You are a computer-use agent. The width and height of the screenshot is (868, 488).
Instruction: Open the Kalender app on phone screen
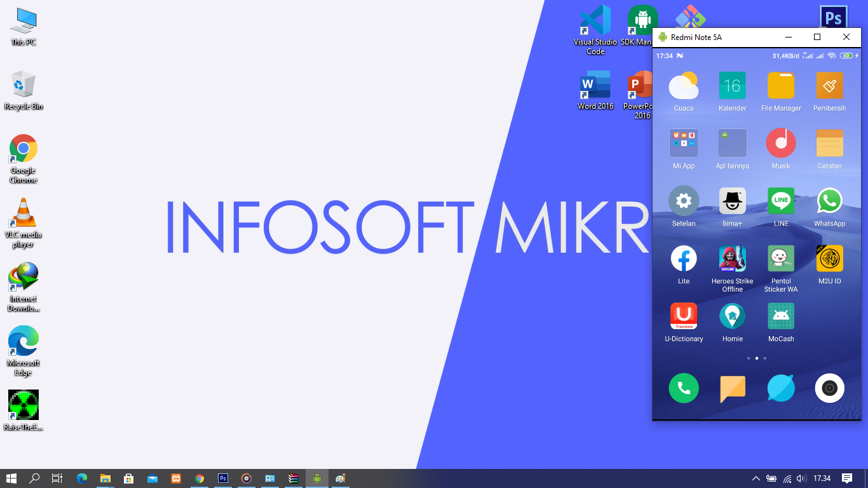click(x=732, y=86)
